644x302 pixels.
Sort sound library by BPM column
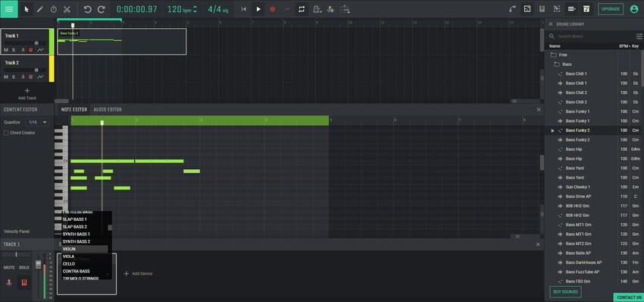click(624, 46)
